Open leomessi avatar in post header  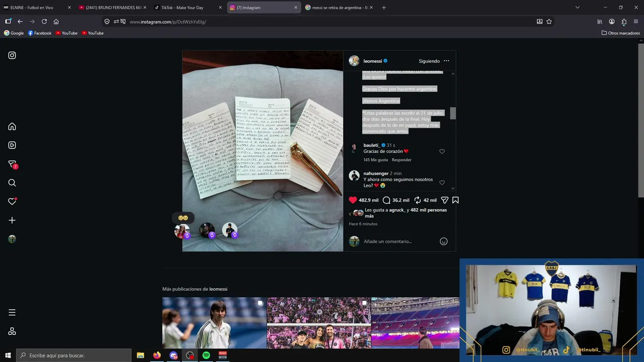pyautogui.click(x=354, y=61)
